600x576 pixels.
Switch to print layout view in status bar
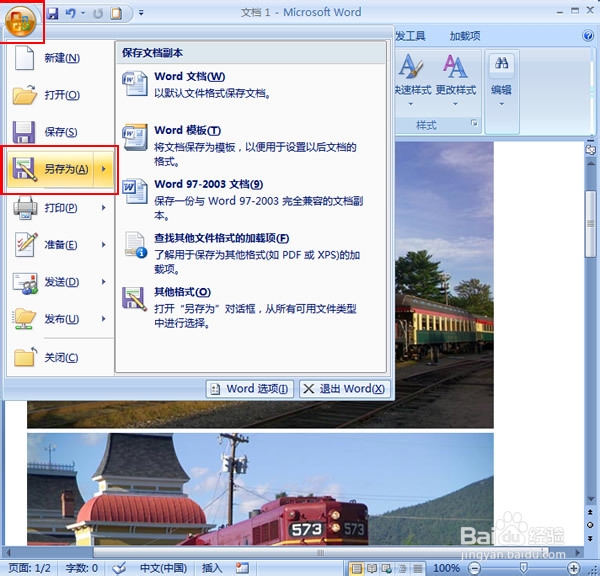pyautogui.click(x=356, y=568)
